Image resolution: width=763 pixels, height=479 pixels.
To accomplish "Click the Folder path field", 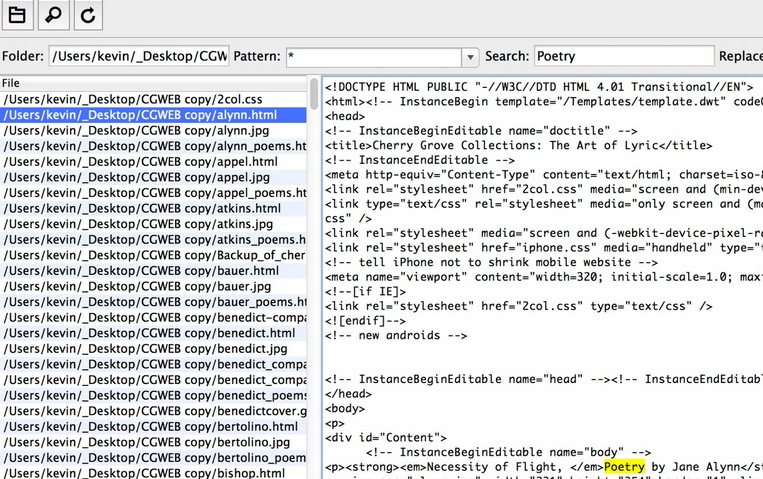I will click(139, 56).
